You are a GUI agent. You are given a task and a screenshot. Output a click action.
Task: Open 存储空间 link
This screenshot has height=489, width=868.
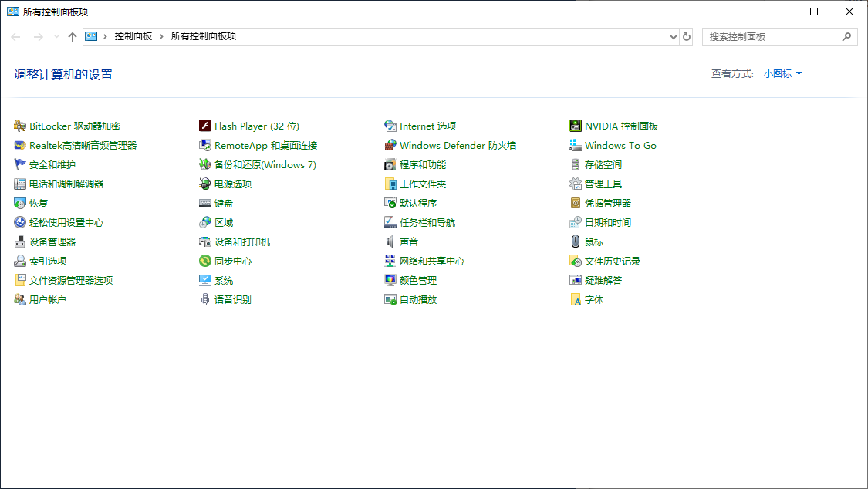pos(603,165)
